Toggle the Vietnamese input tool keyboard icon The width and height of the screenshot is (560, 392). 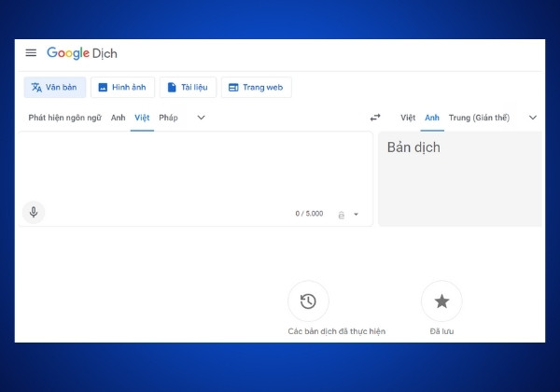click(x=342, y=215)
